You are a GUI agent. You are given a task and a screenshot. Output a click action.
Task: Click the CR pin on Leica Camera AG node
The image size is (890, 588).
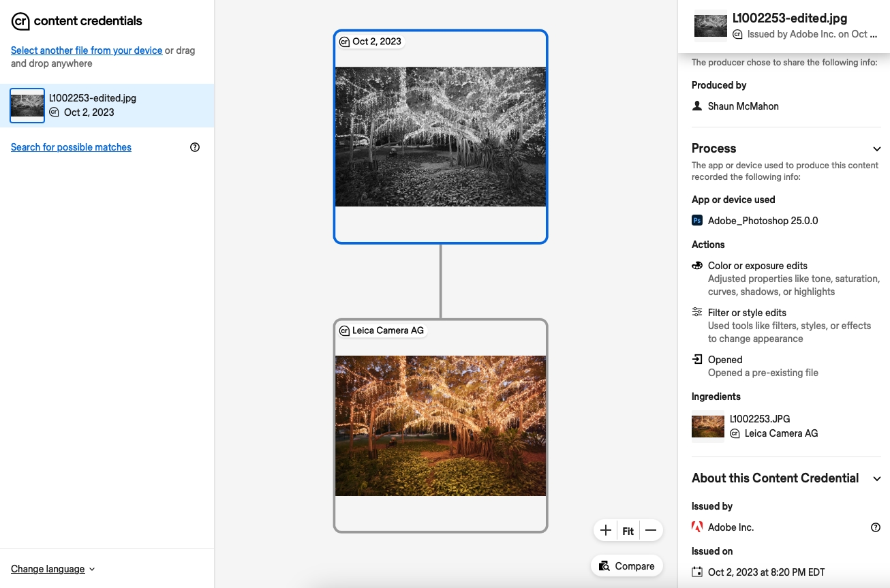(x=343, y=330)
